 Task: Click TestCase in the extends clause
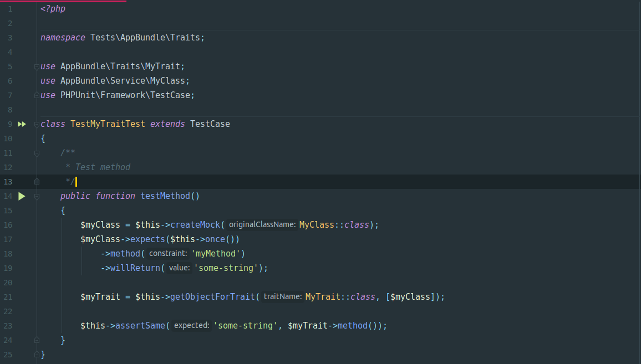click(210, 124)
